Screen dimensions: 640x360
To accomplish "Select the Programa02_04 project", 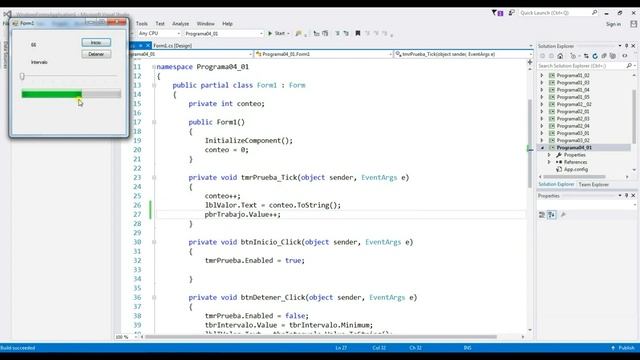I will (573, 126).
